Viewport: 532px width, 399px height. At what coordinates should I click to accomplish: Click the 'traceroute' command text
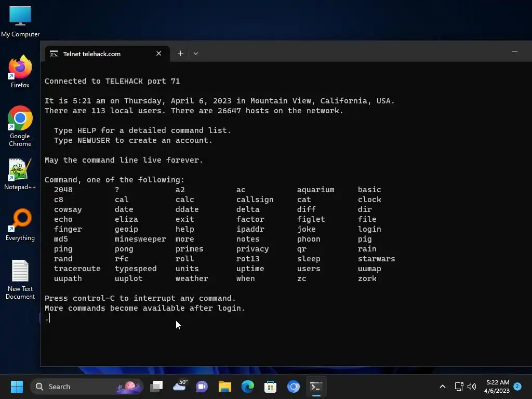(77, 269)
